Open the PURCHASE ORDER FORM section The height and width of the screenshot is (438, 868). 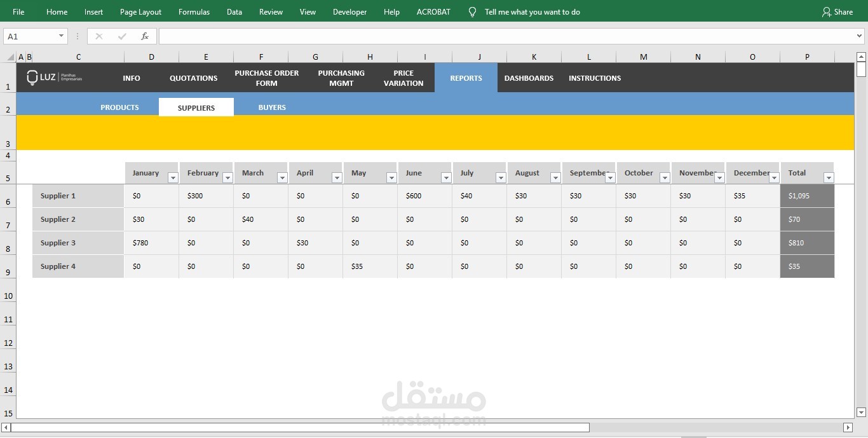click(x=266, y=78)
